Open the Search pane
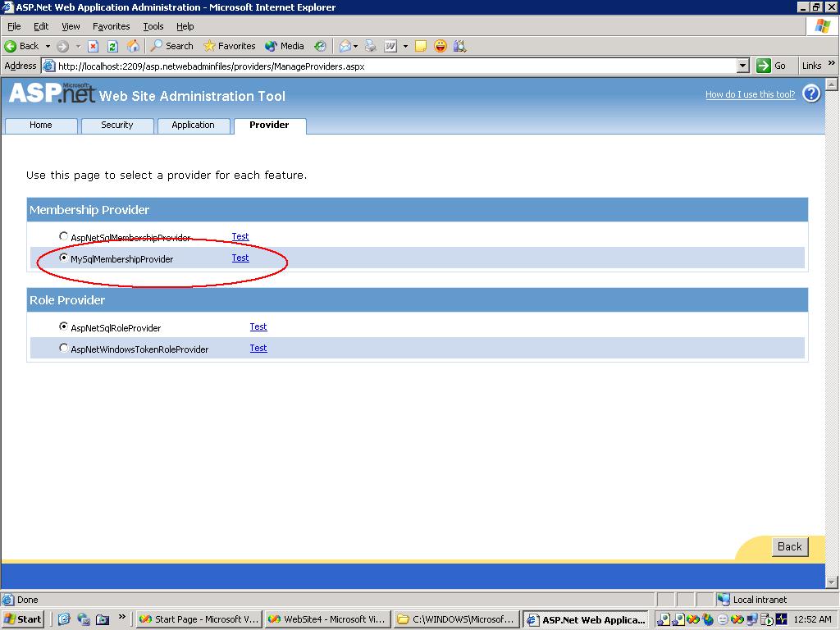The height and width of the screenshot is (630, 840). click(171, 46)
